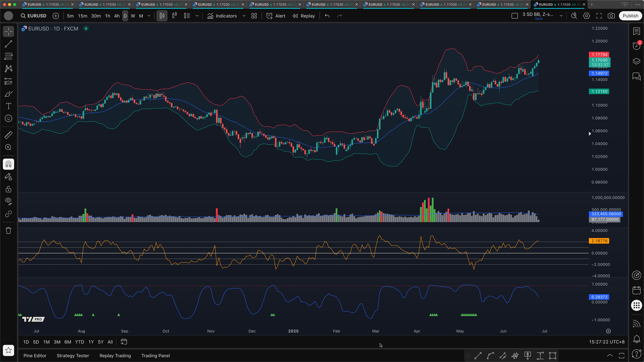Image resolution: width=644 pixels, height=362 pixels.
Task: Select the 1M date range
Action: tap(46, 342)
